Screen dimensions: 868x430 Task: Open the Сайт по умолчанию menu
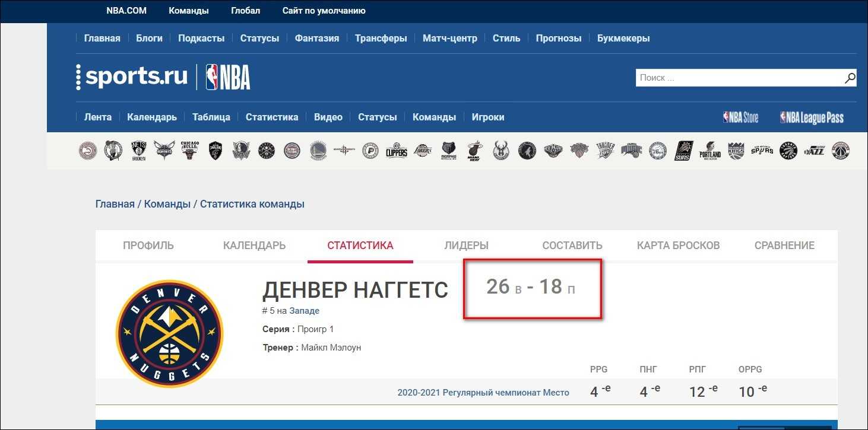[x=324, y=11]
